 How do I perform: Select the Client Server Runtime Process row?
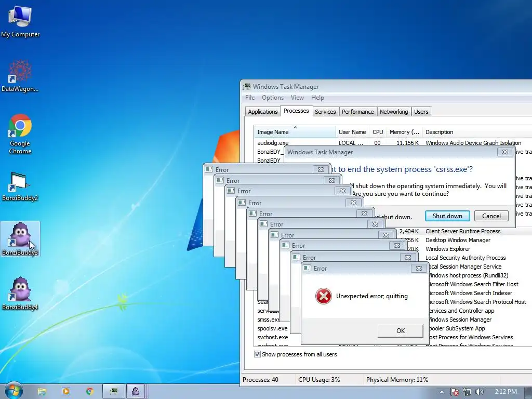(463, 231)
